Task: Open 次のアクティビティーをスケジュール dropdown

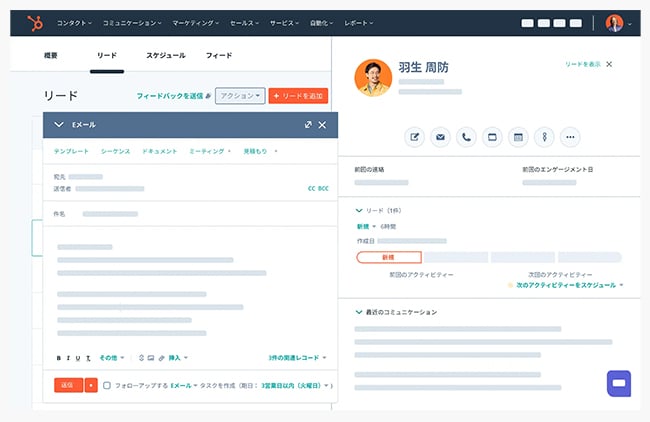Action: [x=569, y=285]
